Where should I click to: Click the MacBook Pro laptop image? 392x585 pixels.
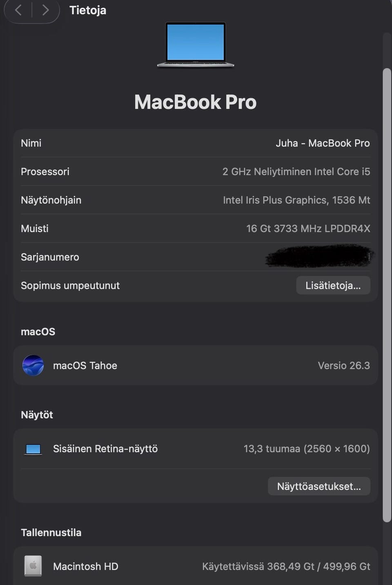(196, 44)
